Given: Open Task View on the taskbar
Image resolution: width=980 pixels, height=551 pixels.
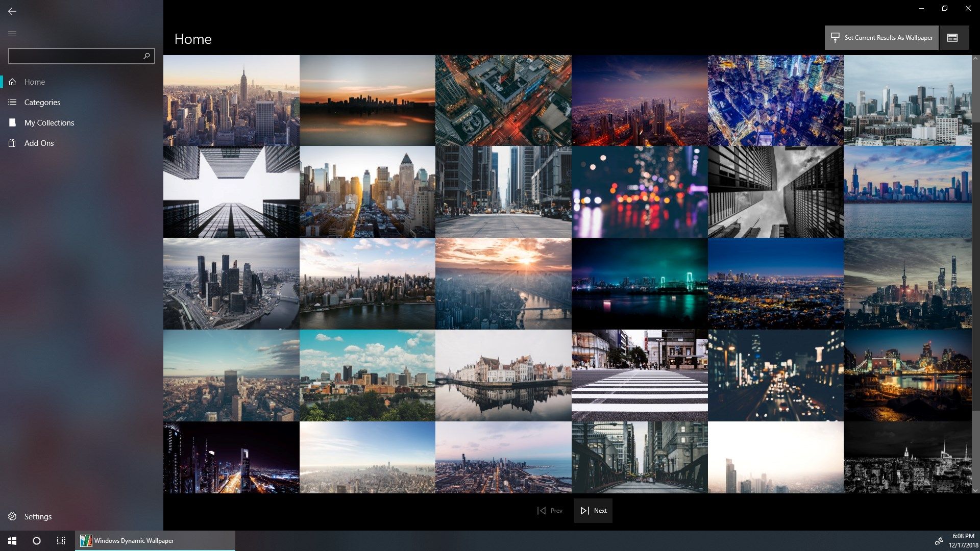Looking at the screenshot, I should click(x=61, y=541).
